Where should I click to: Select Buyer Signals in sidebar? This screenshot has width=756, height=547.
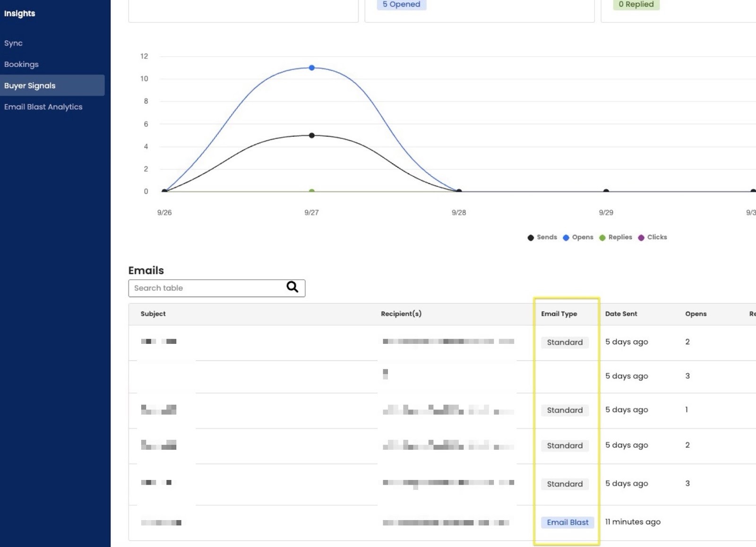30,85
